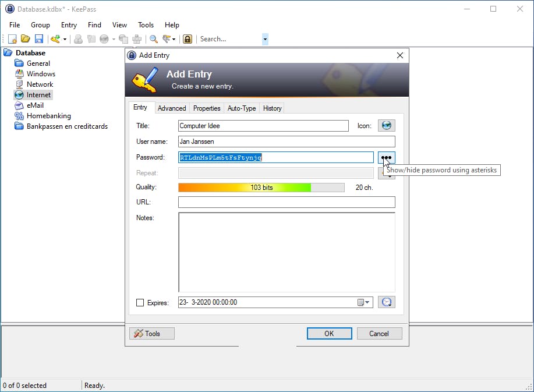Close the Add Entry dialog with X

400,55
